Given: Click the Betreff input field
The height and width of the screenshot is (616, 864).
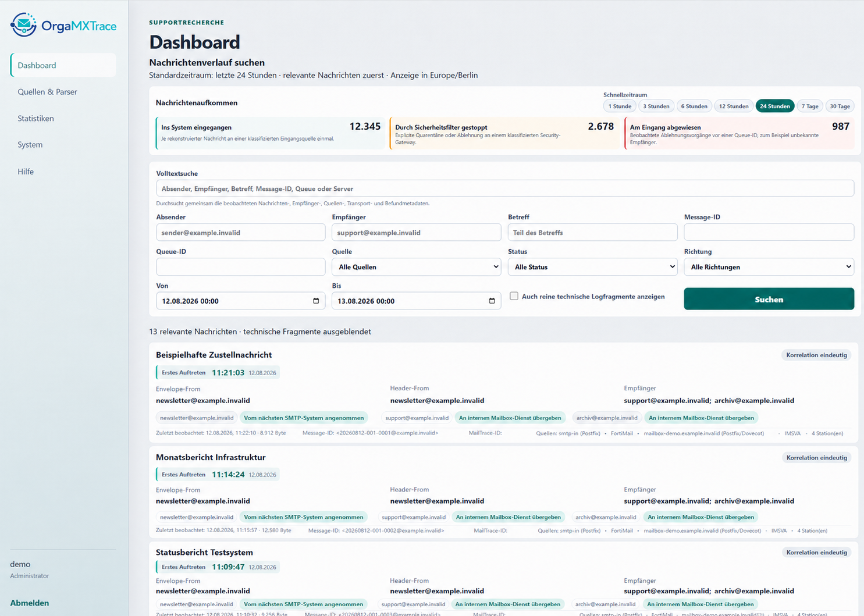Looking at the screenshot, I should click(x=592, y=233).
